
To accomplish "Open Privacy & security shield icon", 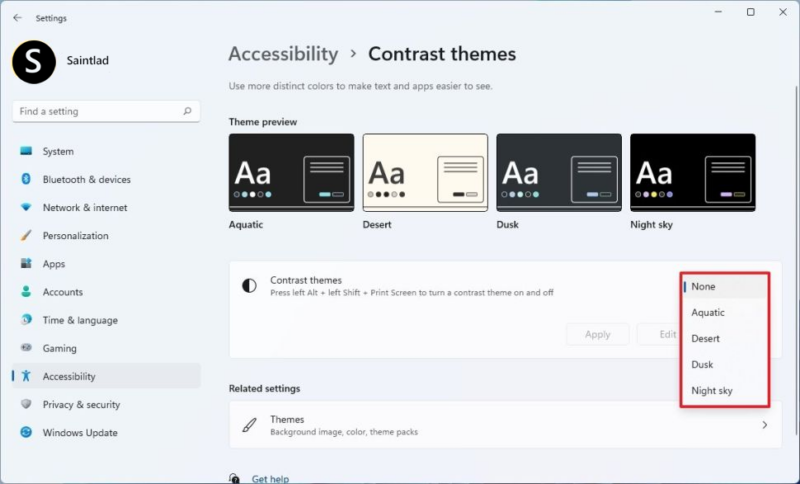I will point(26,405).
